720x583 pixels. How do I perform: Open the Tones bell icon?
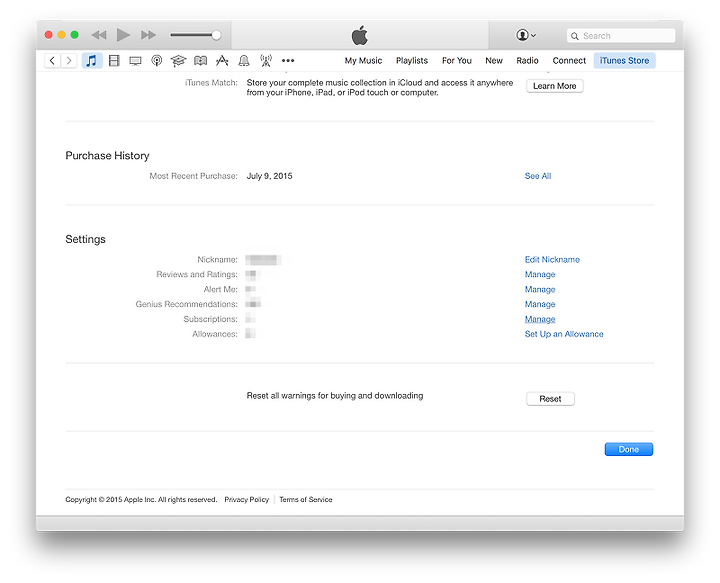(244, 61)
